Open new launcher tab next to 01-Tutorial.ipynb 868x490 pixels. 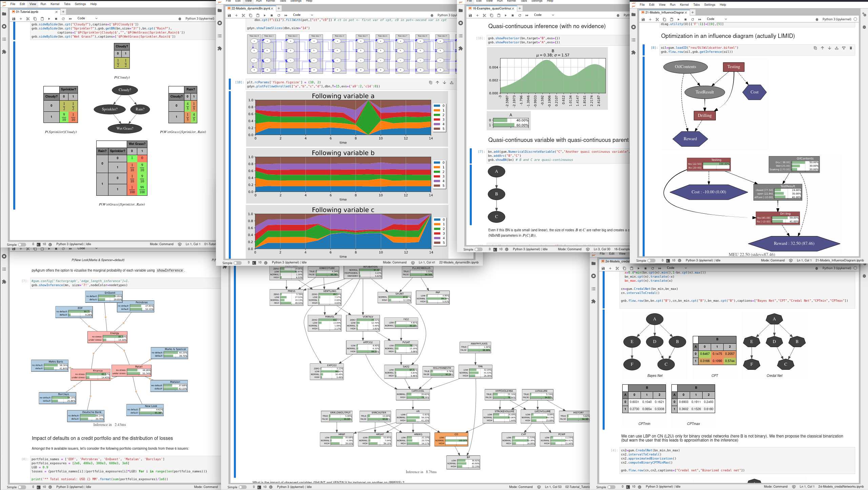click(63, 12)
